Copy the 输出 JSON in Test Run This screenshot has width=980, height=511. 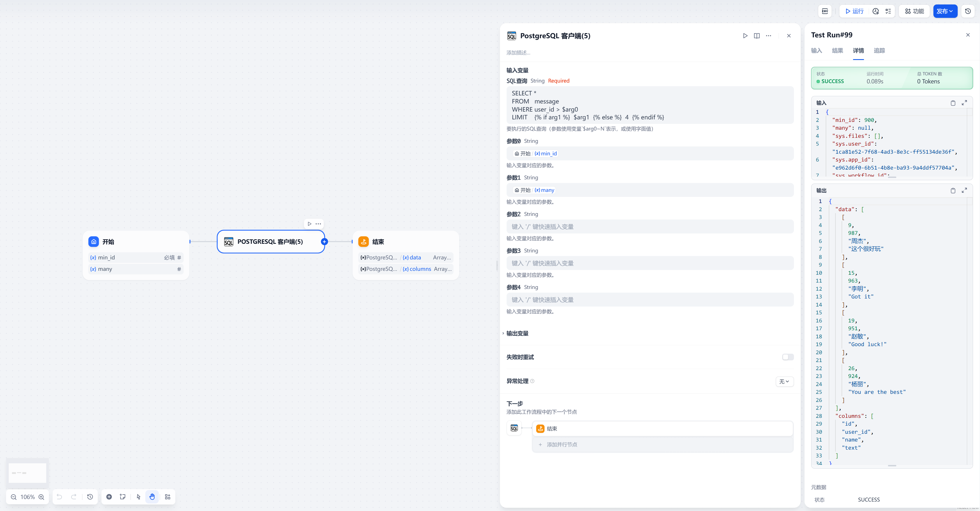[953, 191]
